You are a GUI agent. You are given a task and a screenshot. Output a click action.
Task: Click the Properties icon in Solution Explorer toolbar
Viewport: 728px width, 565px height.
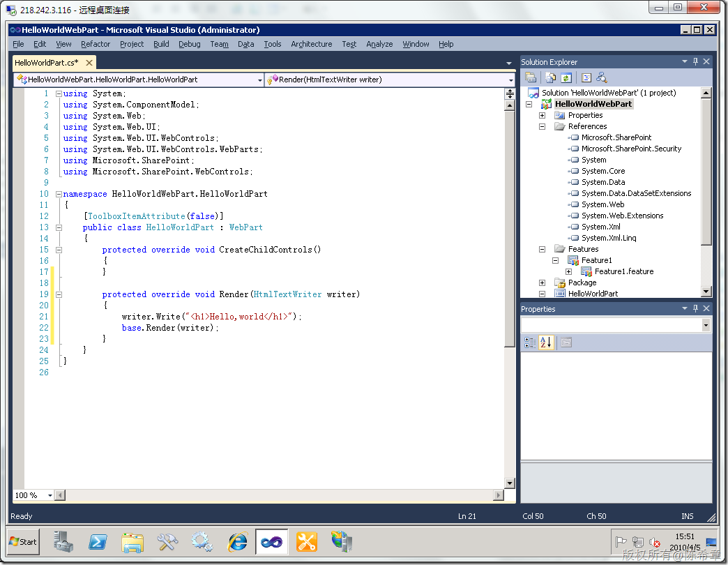pos(531,77)
